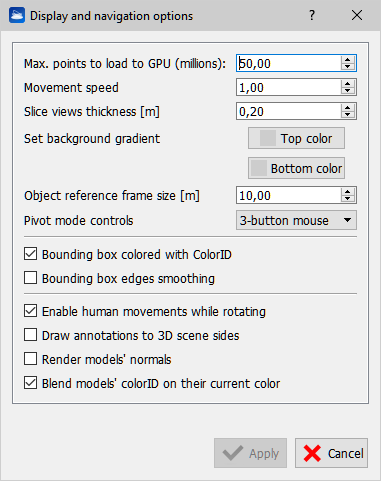Increase max GPU points with up arrow
Screen dimensions: 381x481
(x=348, y=60)
